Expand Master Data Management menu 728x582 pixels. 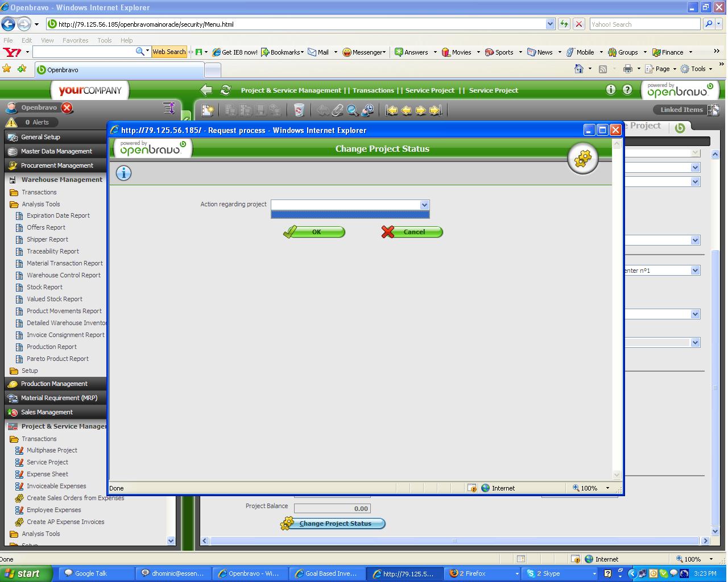coord(56,151)
